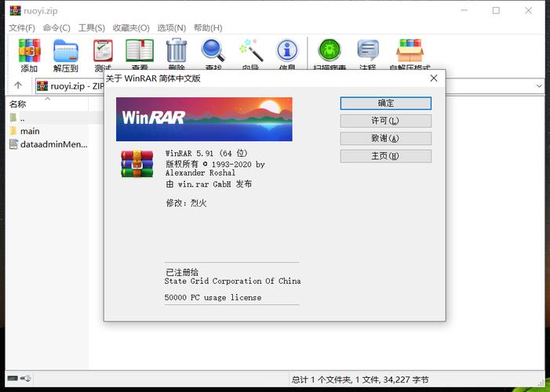Click the Add (添加) toolbar icon
Viewport: 550px width, 392px height.
click(30, 51)
